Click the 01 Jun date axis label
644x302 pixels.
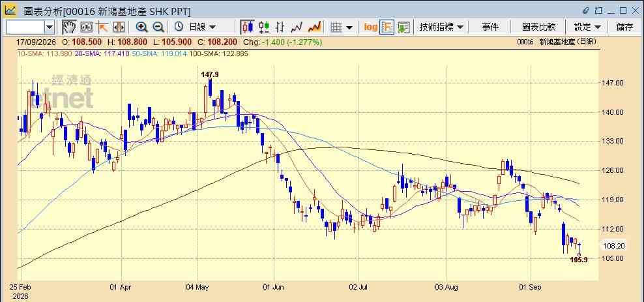[274, 287]
